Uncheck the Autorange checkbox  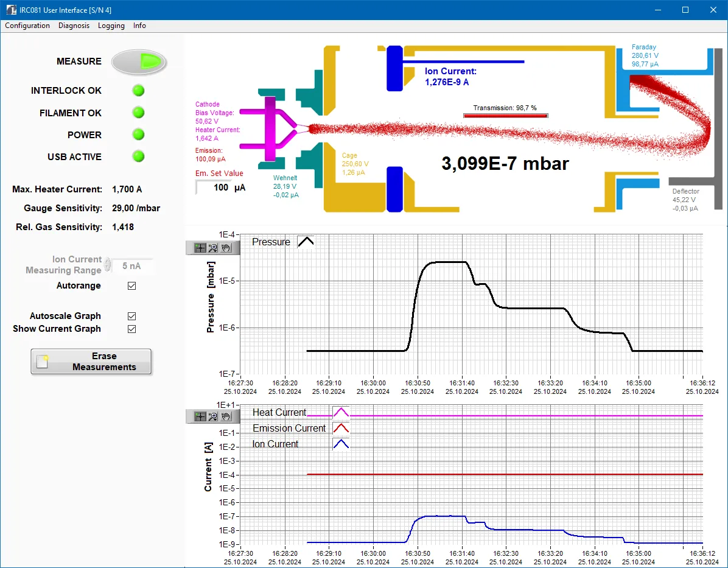(131, 286)
